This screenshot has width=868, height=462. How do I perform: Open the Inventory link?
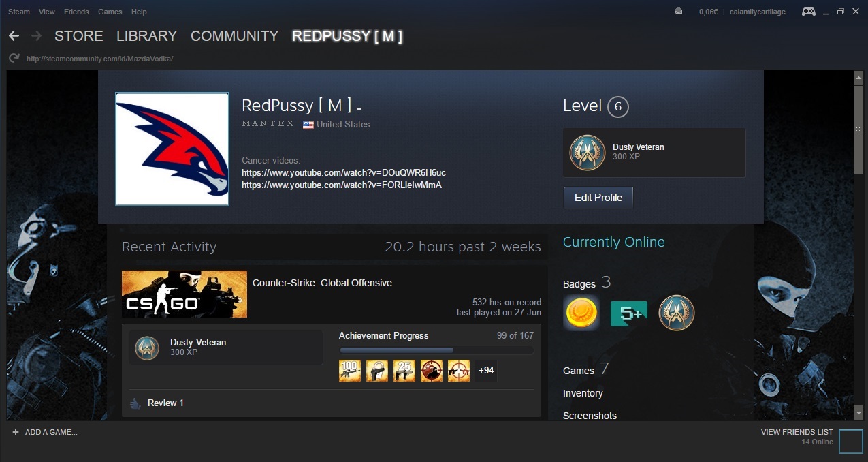pyautogui.click(x=583, y=393)
